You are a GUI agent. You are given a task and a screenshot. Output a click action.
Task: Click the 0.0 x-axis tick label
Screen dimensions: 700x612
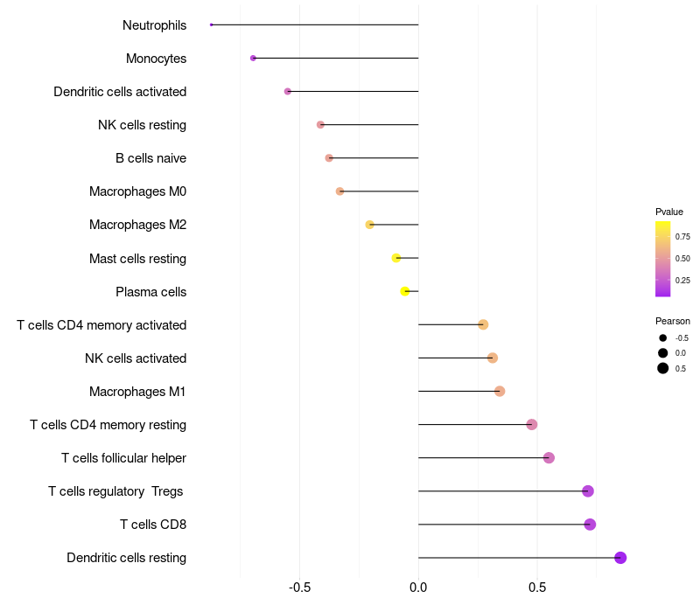tap(418, 588)
